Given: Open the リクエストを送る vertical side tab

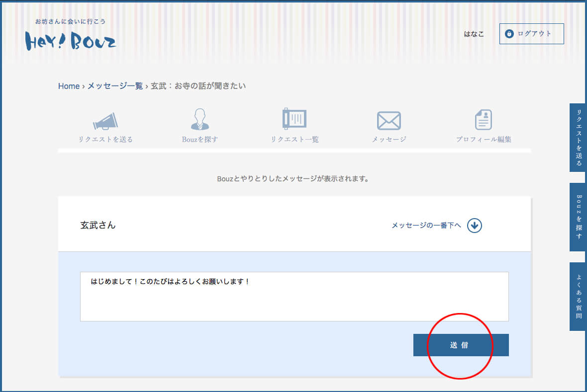Looking at the screenshot, I should coord(578,138).
